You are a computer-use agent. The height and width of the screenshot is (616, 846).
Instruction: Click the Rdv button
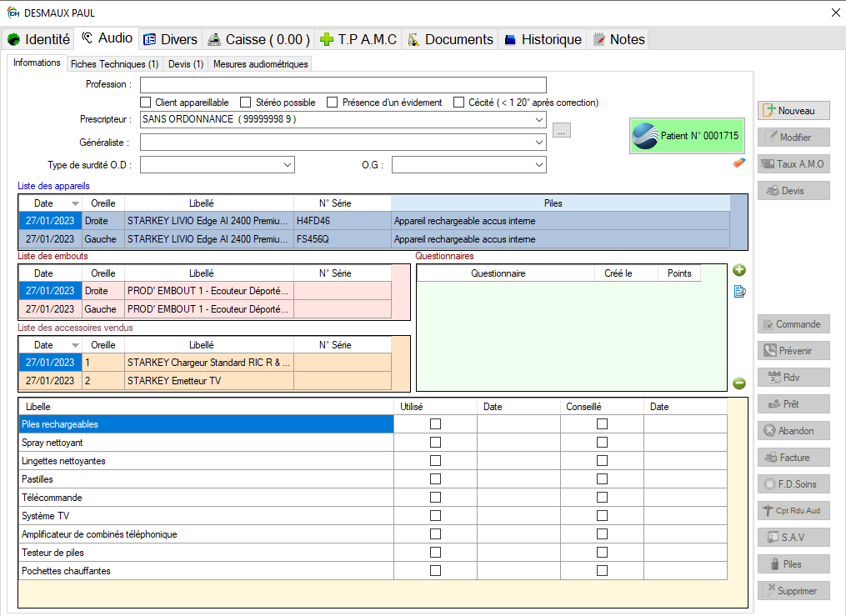793,378
